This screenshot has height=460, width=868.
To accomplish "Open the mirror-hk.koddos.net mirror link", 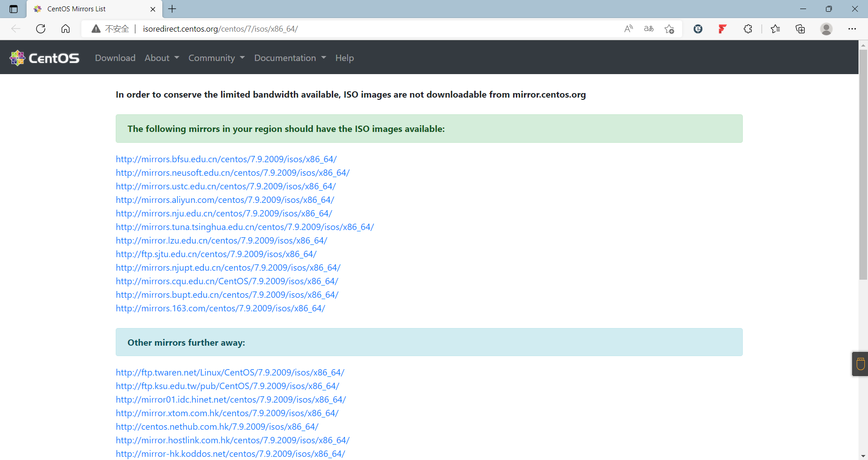I will tap(230, 454).
